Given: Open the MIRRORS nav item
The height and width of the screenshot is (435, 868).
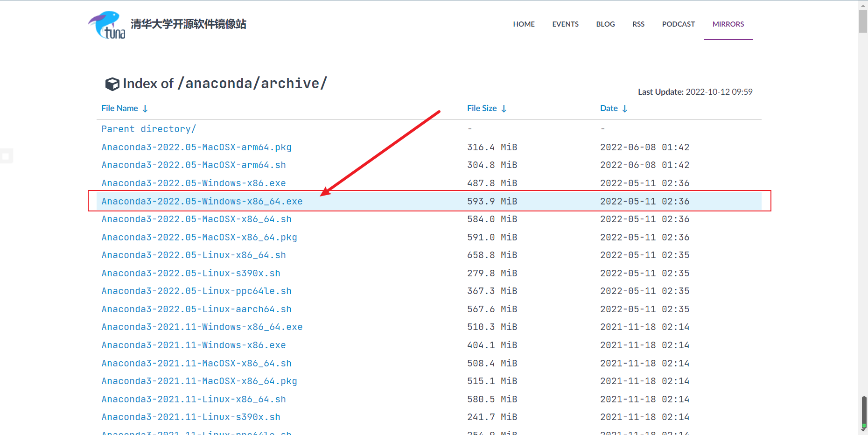Looking at the screenshot, I should coord(728,24).
